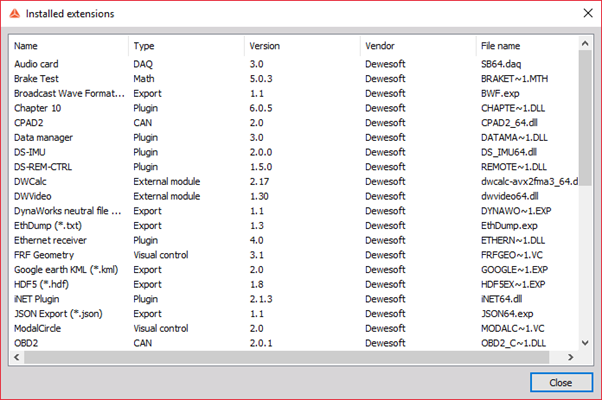Click dwvideo64.dll file name
The height and width of the screenshot is (400, 602).
(x=509, y=196)
